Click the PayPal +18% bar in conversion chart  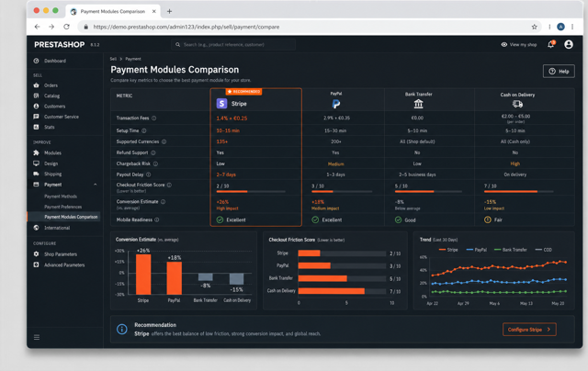click(174, 278)
